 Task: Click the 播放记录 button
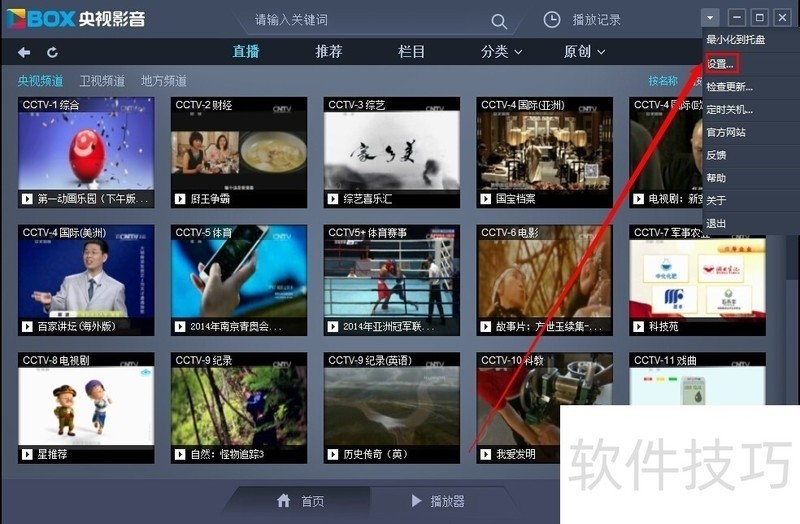[582, 20]
